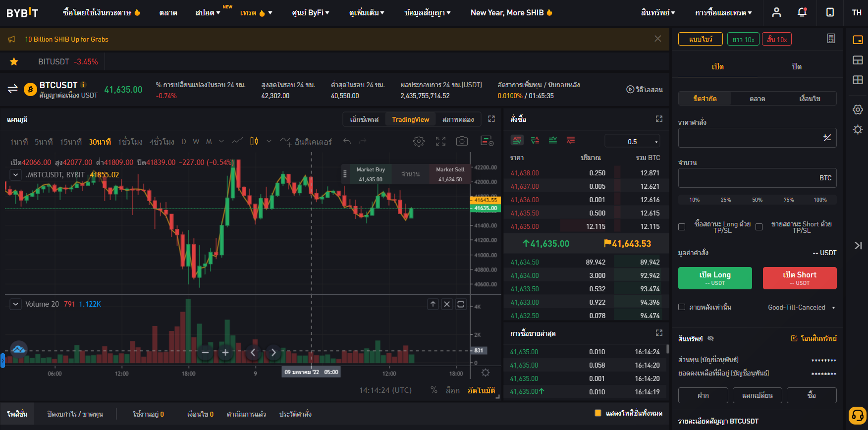This screenshot has width=868, height=430.
Task: Select the 1-hour timeframe
Action: click(x=130, y=142)
